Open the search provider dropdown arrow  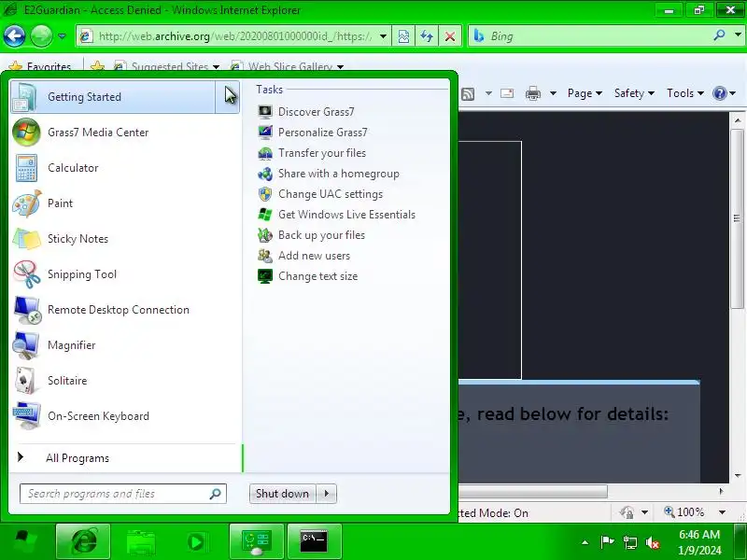point(738,35)
